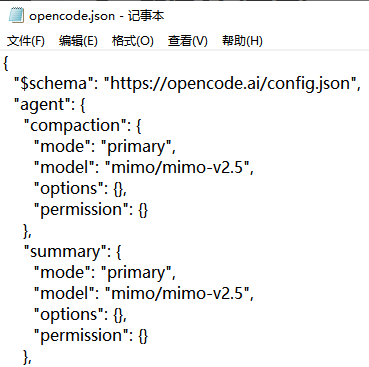Place cursor on summary's "primary" mode value
The image size is (369, 367).
(136, 273)
